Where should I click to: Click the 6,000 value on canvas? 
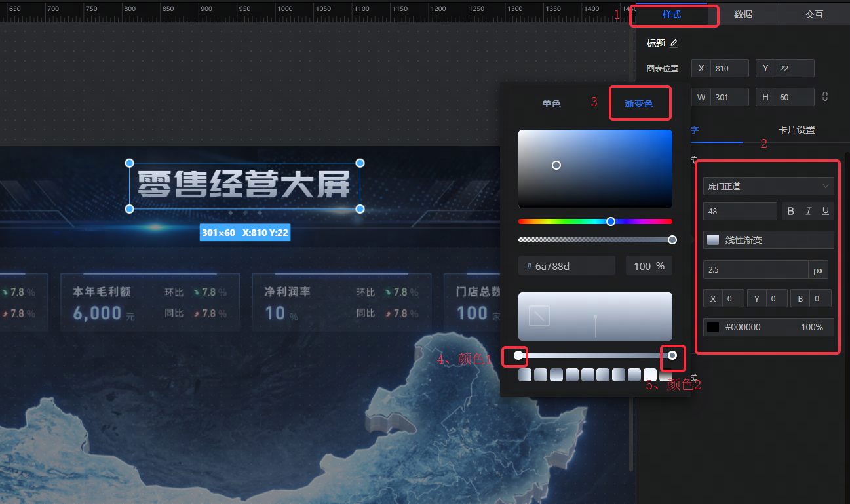click(97, 313)
